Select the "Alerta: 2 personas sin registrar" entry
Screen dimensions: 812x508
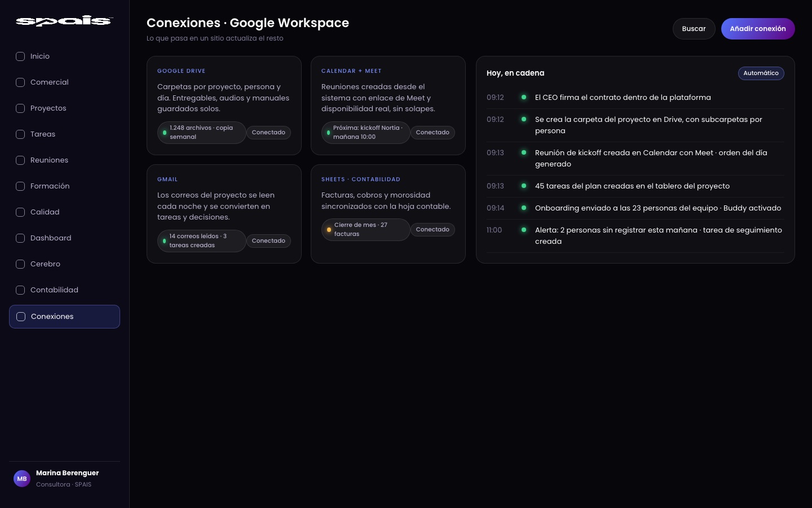[636, 236]
